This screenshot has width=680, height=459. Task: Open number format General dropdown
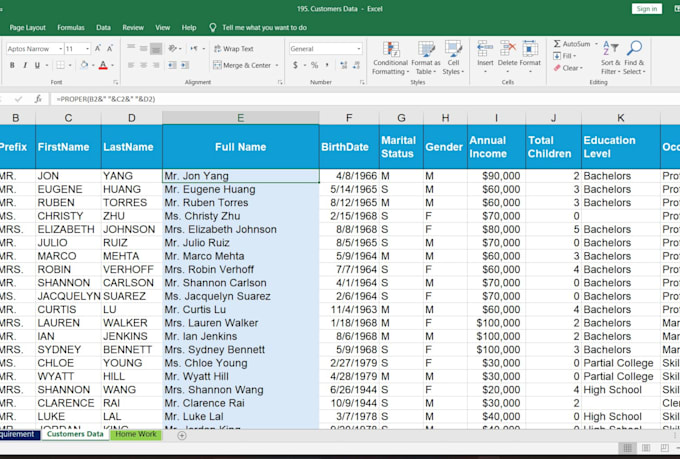(359, 49)
